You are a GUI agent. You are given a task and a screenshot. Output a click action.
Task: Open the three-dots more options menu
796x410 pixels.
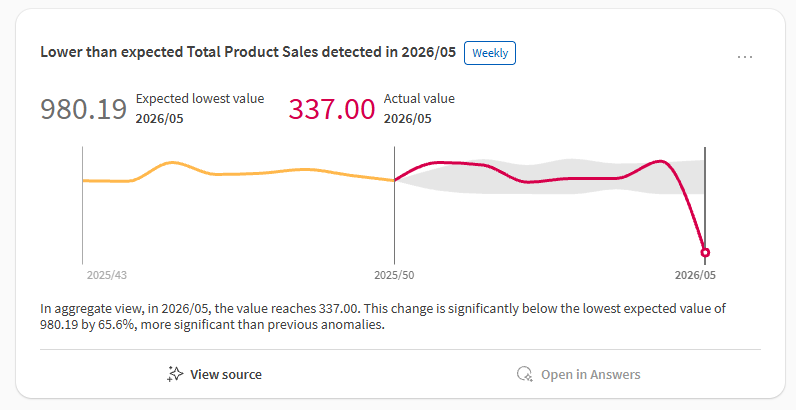coord(745,56)
